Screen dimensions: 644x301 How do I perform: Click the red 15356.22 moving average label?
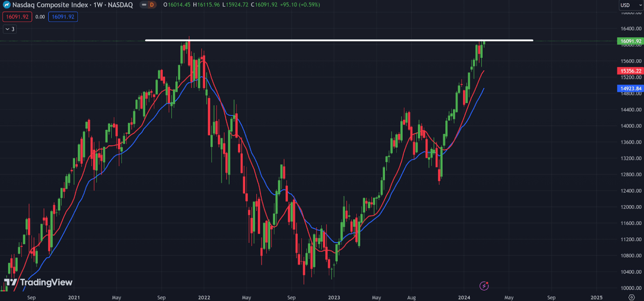tap(629, 71)
